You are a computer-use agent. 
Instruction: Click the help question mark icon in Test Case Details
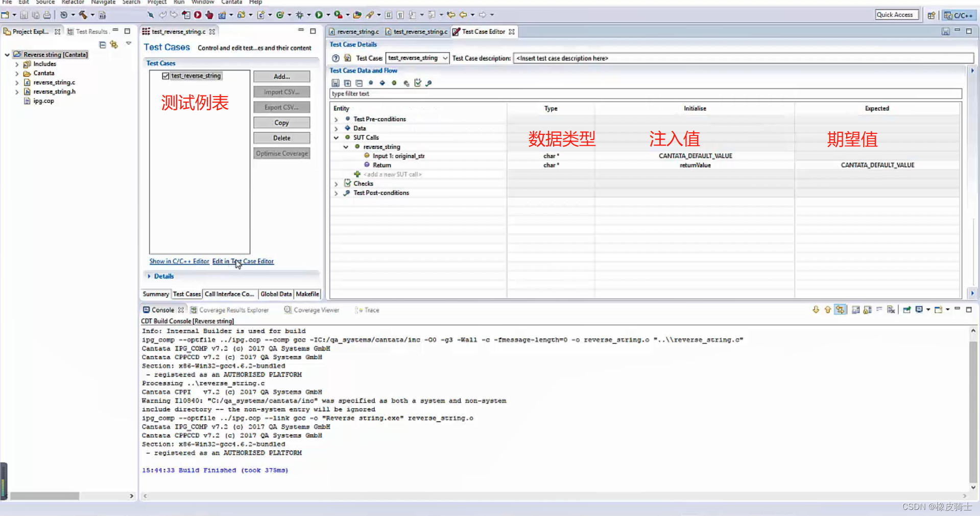[x=336, y=58]
